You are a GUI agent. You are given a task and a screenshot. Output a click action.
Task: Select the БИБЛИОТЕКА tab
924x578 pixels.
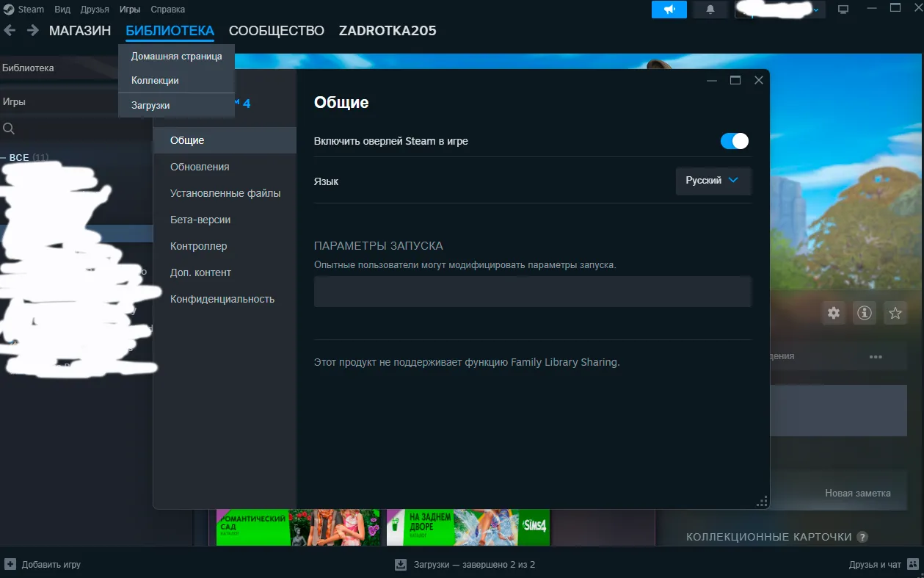(170, 30)
